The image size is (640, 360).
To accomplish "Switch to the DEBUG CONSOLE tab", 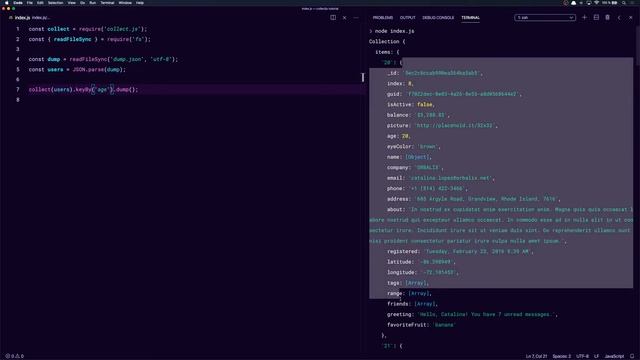I will 438,18.
